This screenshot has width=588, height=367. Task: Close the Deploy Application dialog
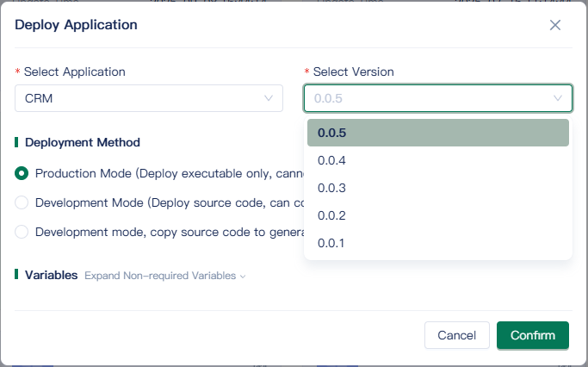[x=555, y=25]
